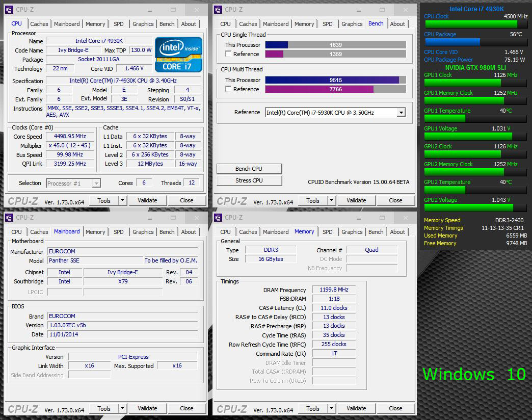This screenshot has height=420, width=532.
Task: Click the CPU-Z title bar icon of the Mainboard window
Action: point(9,218)
